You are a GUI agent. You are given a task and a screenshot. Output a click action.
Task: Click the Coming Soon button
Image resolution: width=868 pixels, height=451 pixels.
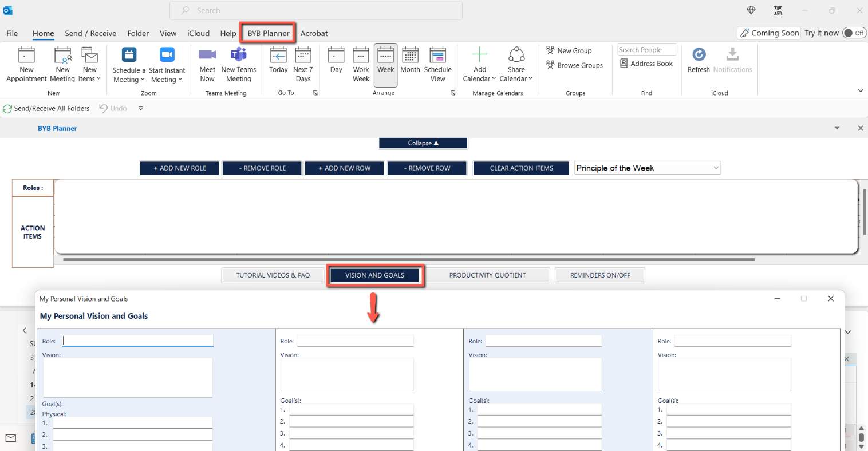point(769,33)
